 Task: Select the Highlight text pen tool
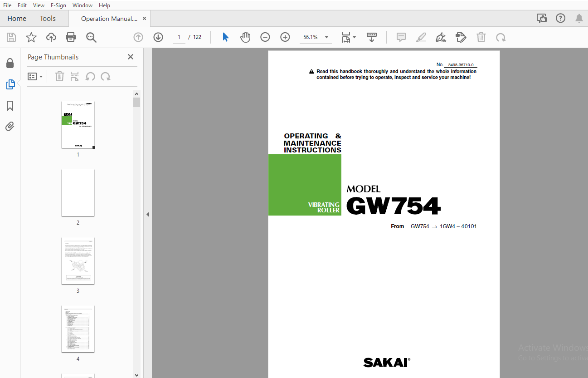(421, 37)
